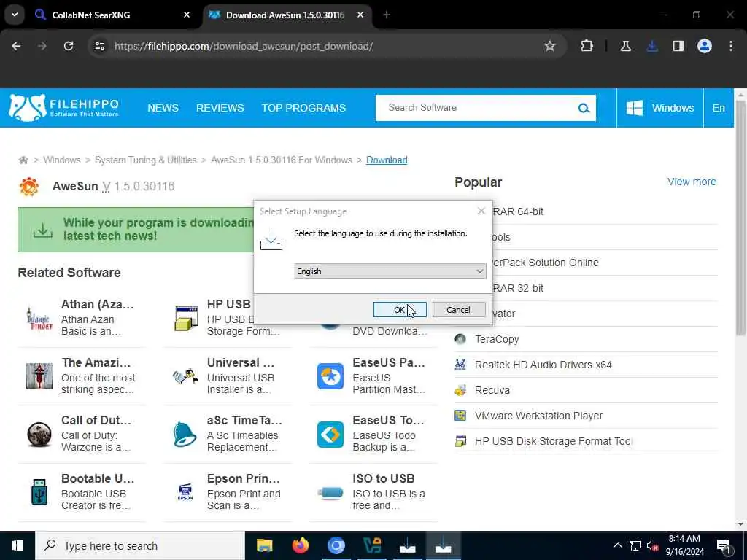Screen dimensions: 747x560
Task: Click the FileHippo logo
Action: pos(63,108)
